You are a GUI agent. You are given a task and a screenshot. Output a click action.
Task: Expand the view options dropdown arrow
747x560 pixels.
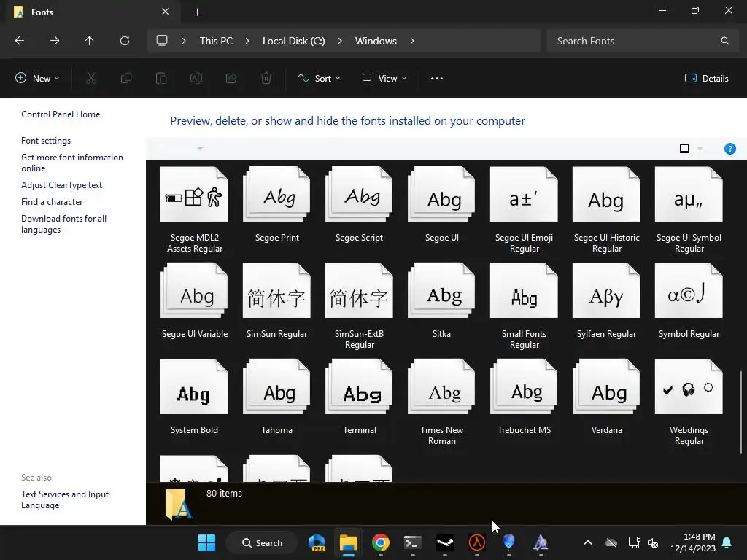(700, 149)
